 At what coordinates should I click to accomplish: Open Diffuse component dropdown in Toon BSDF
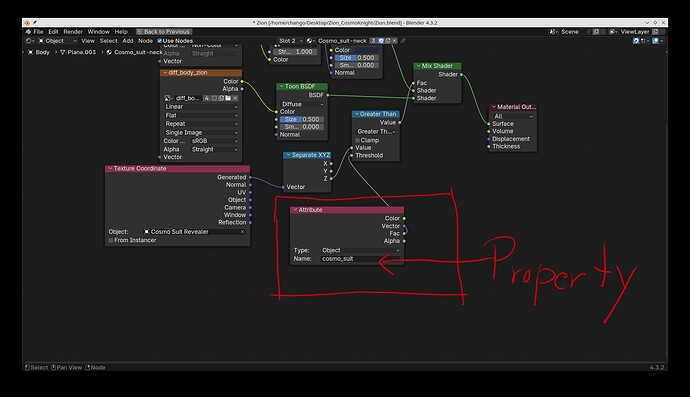tap(302, 104)
